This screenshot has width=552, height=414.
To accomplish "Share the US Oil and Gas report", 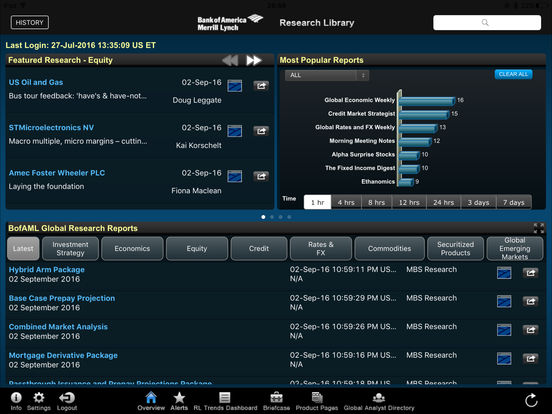I will pos(261,86).
